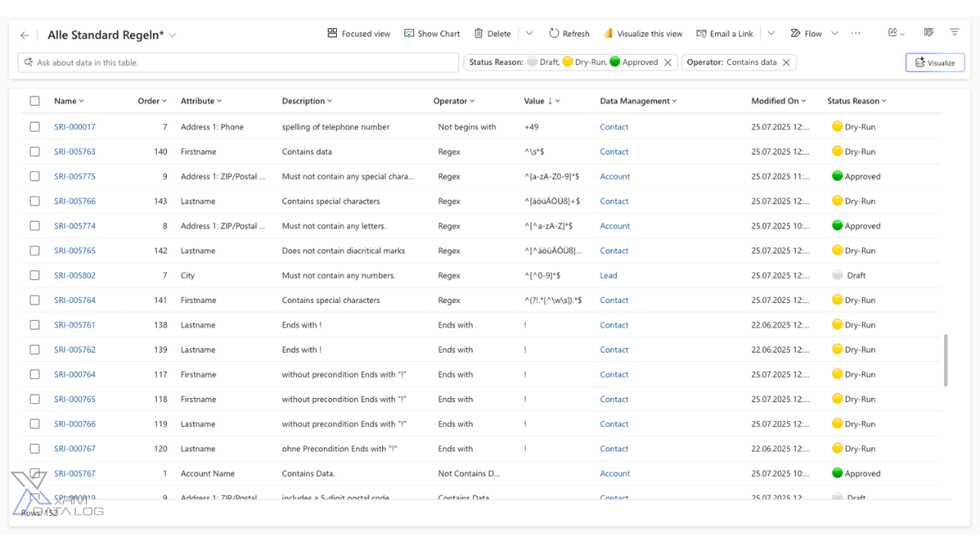Open the edit filters icon at top right

click(954, 33)
